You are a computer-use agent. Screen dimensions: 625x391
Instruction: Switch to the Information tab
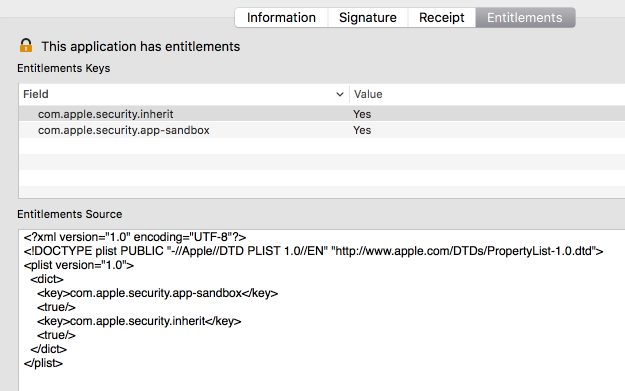(x=281, y=18)
